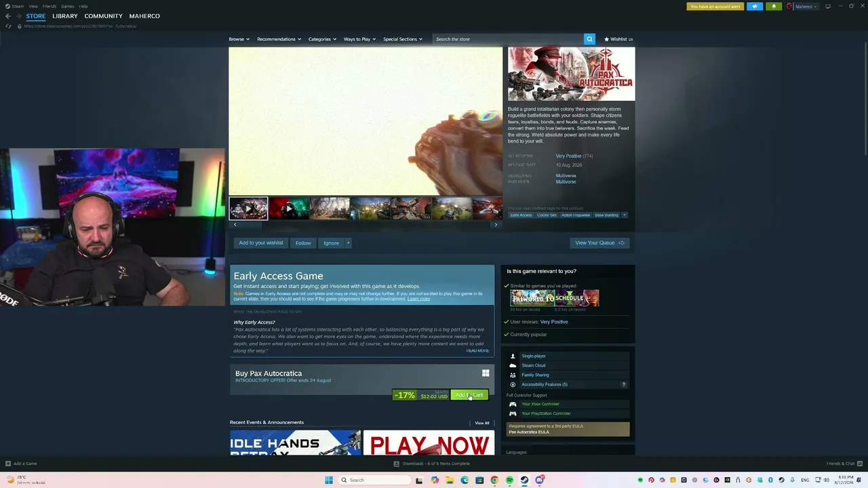The image size is (868, 488).
Task: Expand READ MORE in Early Access section
Action: (477, 350)
